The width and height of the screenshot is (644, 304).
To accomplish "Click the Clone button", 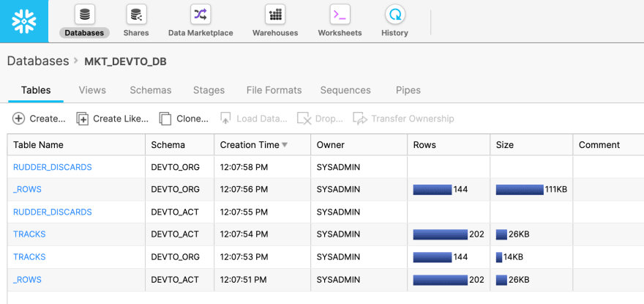I will click(x=184, y=119).
